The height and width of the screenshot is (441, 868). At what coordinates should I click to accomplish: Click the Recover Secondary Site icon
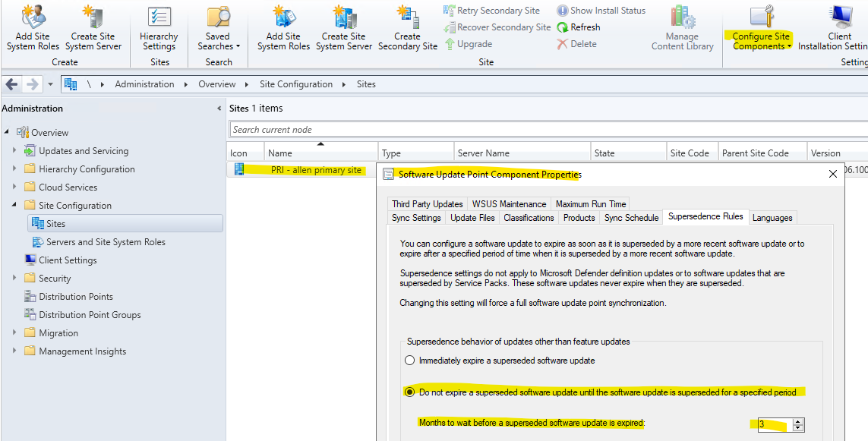click(497, 27)
